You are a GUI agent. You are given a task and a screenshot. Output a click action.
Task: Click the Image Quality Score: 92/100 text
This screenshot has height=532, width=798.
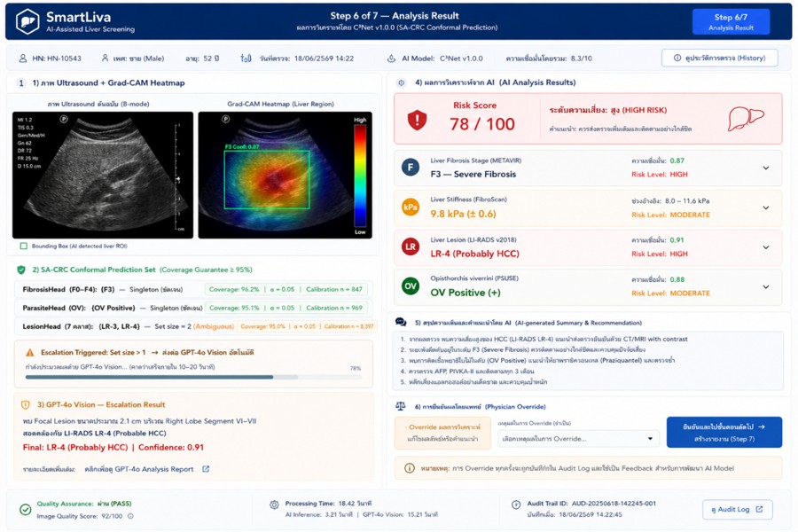tap(80, 516)
